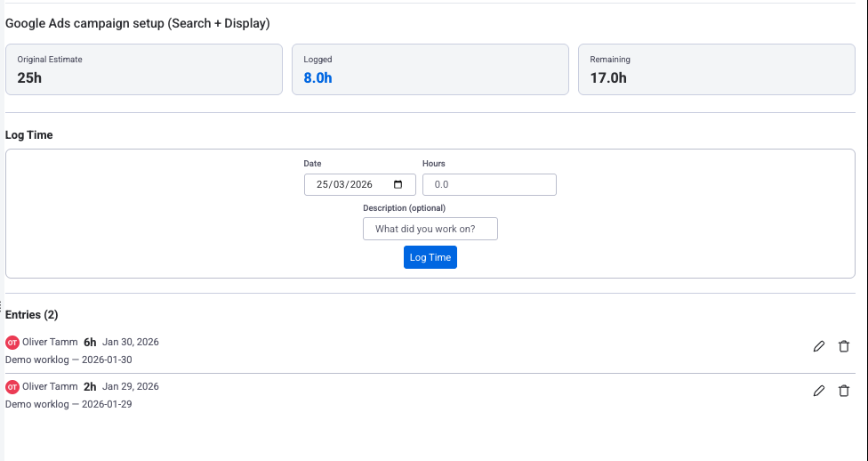Click the 'Demo worklog — 2026-01-30' description
This screenshot has width=868, height=461.
(68, 360)
